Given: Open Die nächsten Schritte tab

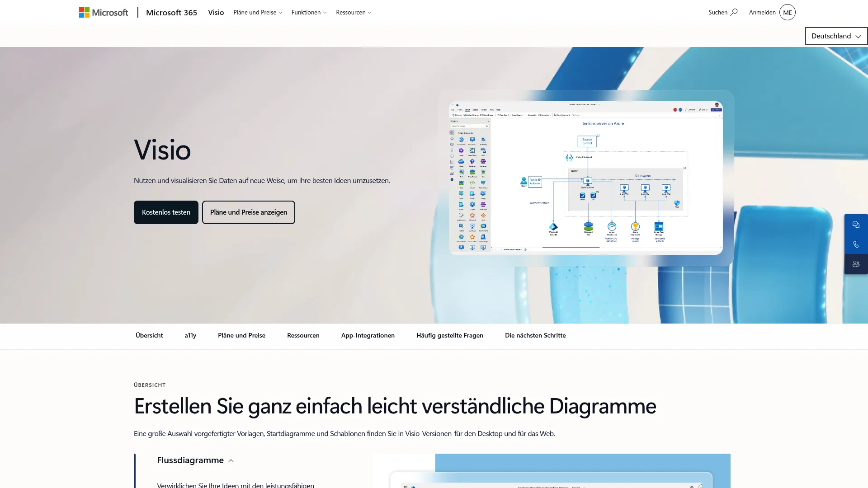Looking at the screenshot, I should (535, 336).
